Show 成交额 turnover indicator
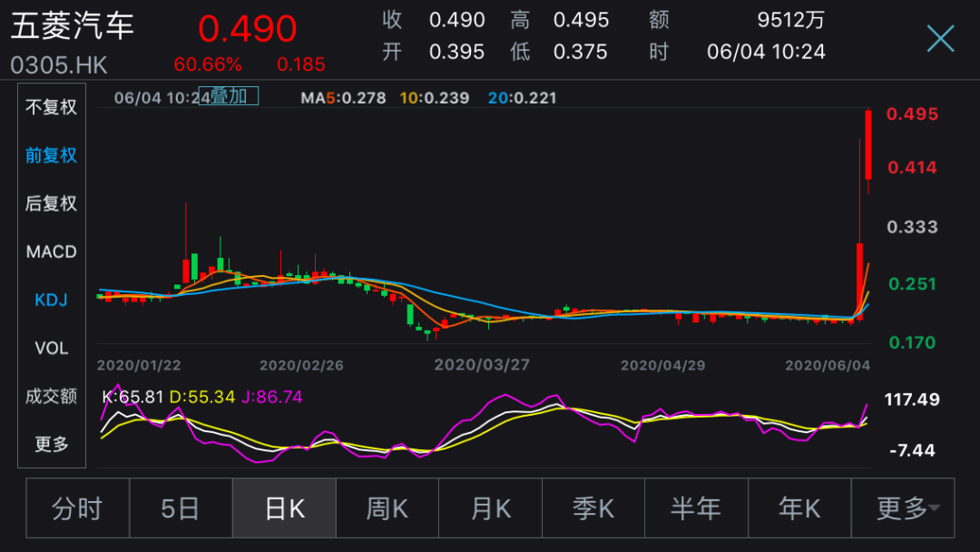This screenshot has height=552, width=980. click(x=52, y=396)
